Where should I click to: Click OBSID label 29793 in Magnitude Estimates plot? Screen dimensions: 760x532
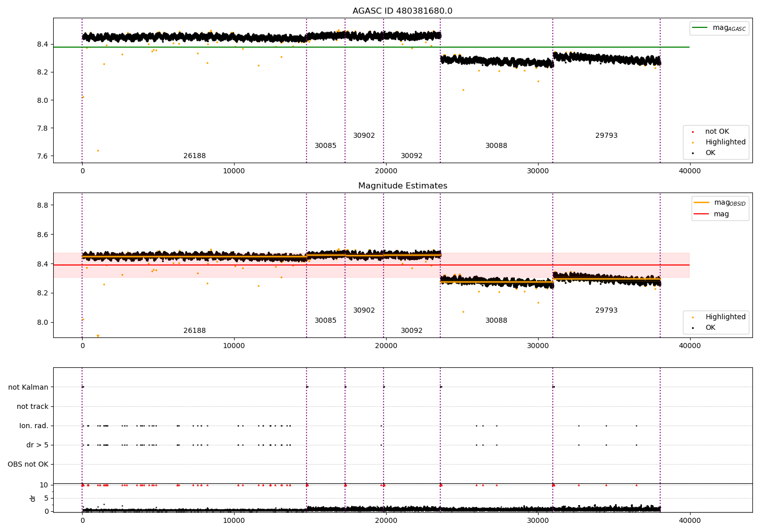pyautogui.click(x=606, y=311)
